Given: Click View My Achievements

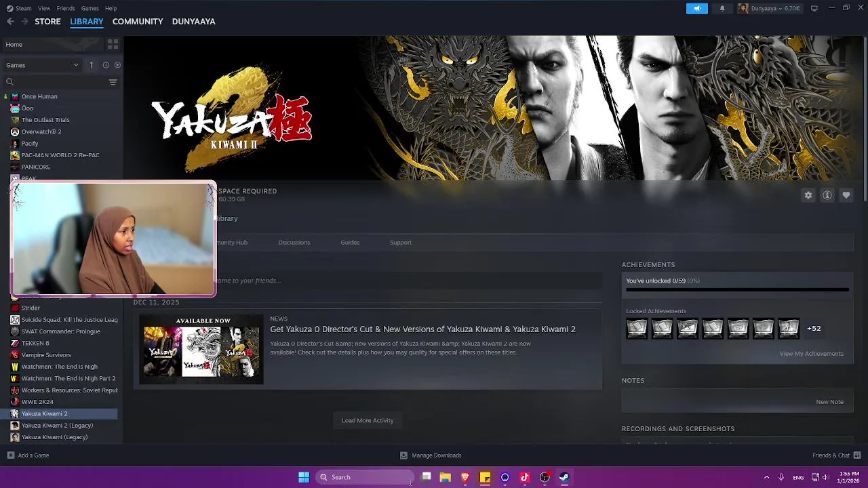Looking at the screenshot, I should (x=811, y=354).
